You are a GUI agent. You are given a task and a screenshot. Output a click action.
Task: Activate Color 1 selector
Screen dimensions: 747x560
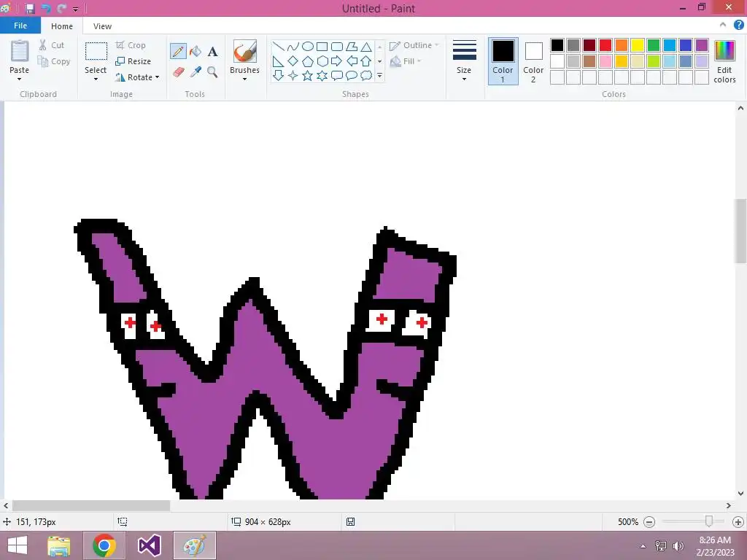pyautogui.click(x=503, y=61)
